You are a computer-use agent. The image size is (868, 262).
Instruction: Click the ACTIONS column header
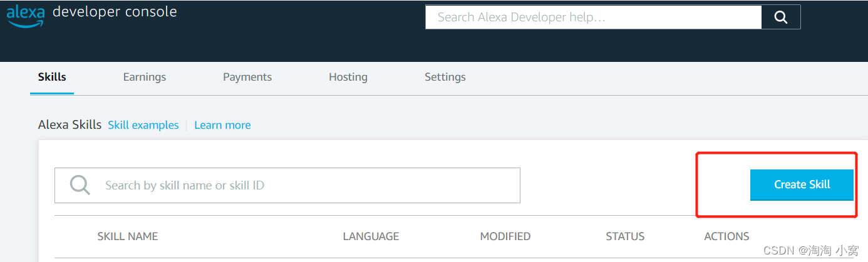[x=726, y=236]
